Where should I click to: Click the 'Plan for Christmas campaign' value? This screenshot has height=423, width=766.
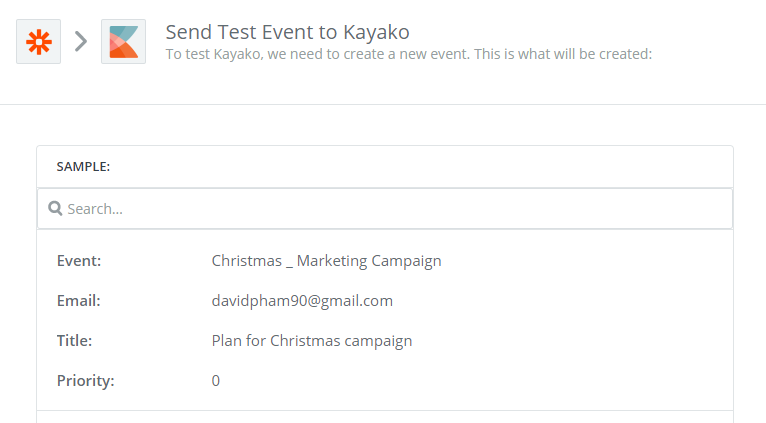(312, 341)
